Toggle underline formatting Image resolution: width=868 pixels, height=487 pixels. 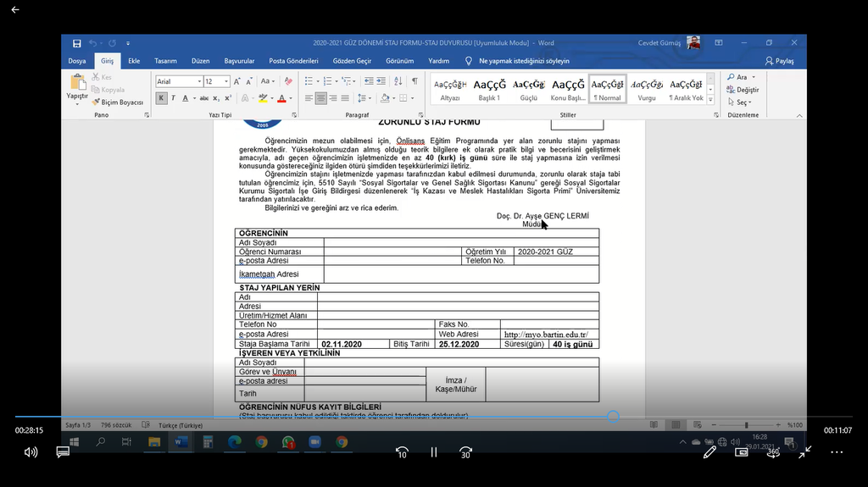tap(186, 98)
